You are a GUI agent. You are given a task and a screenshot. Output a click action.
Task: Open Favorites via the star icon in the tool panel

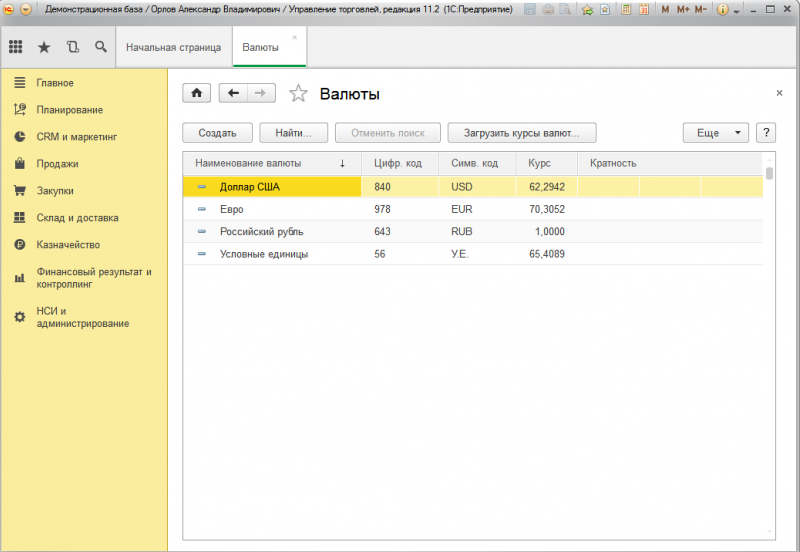pos(44,47)
